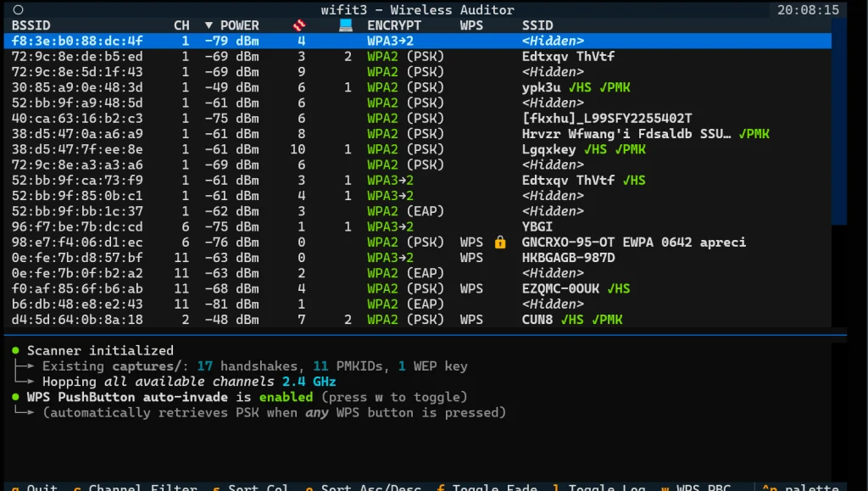The width and height of the screenshot is (868, 491).
Task: Select the [fkxhu]_L99SFY2255402T network
Action: click(x=607, y=119)
